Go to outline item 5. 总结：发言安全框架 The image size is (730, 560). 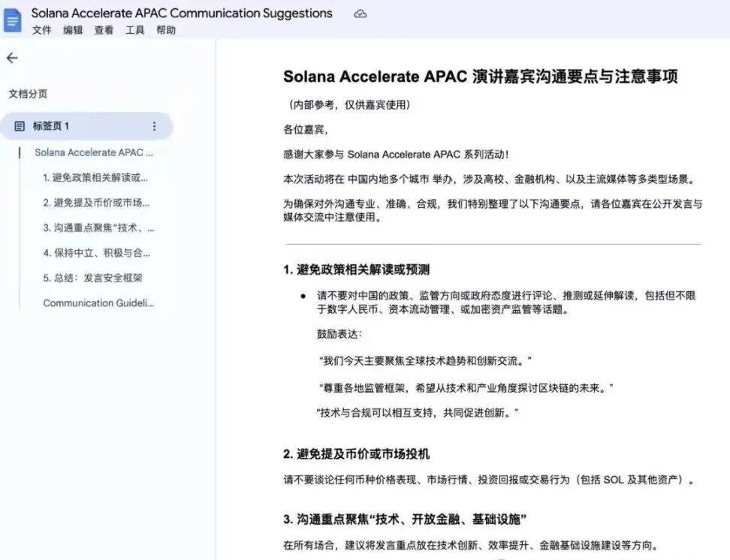coord(92,278)
